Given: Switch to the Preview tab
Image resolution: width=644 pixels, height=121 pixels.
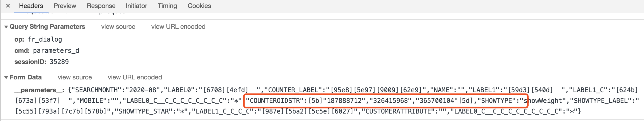Looking at the screenshot, I should [65, 6].
